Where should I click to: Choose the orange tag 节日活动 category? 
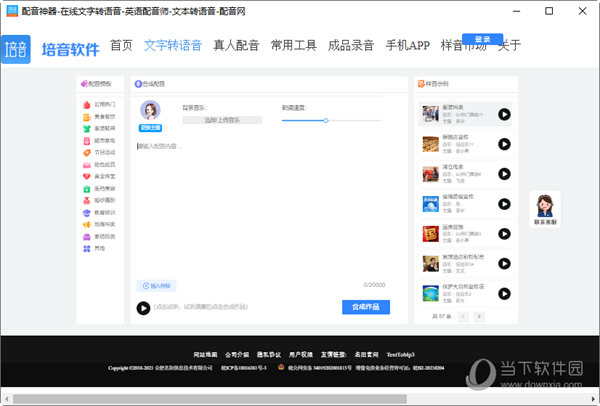[x=99, y=152]
